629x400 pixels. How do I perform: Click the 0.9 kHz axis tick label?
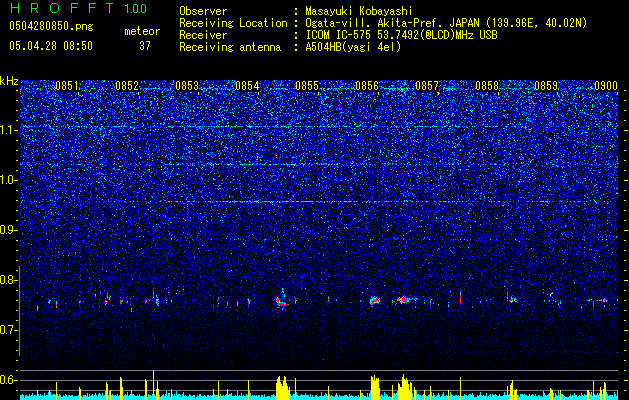(8, 230)
